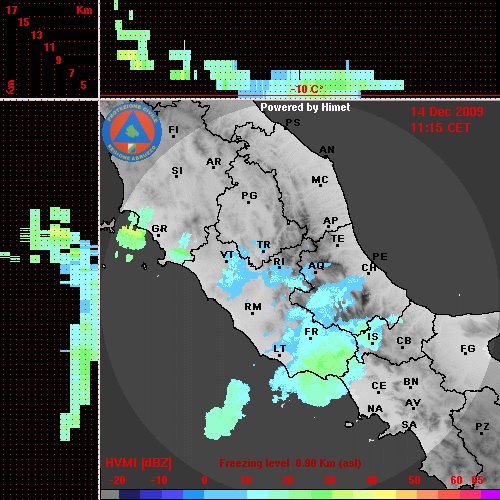
Task: Select the FG city label on map
Action: tap(468, 349)
